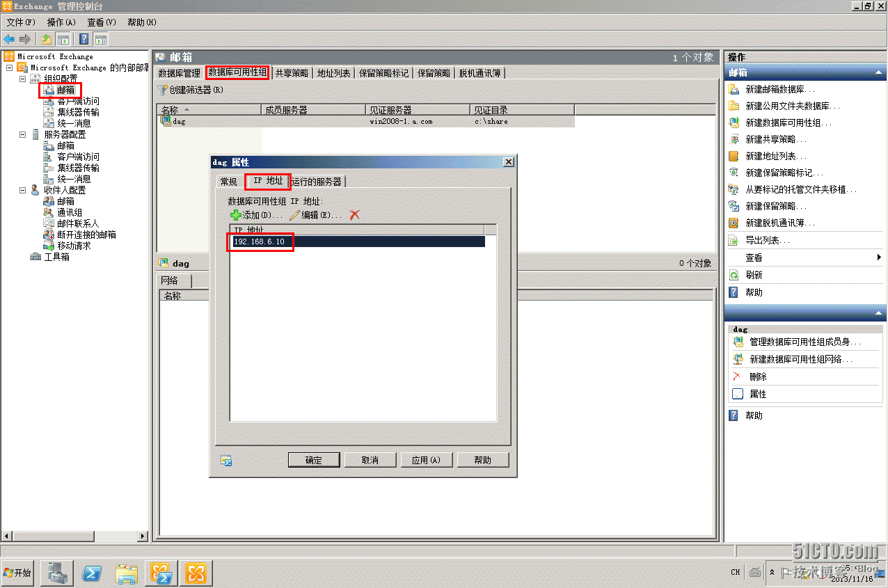
Task: Open the 文件(F) menu
Action: [21, 22]
